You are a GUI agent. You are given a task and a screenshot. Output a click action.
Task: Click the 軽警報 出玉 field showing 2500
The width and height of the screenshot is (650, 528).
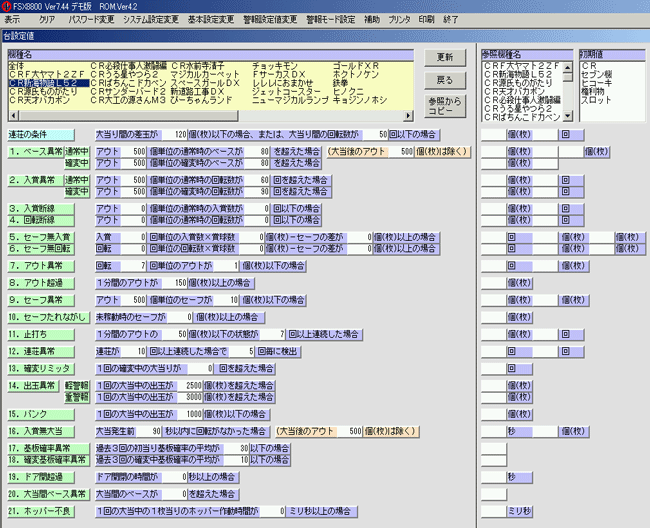pos(190,385)
